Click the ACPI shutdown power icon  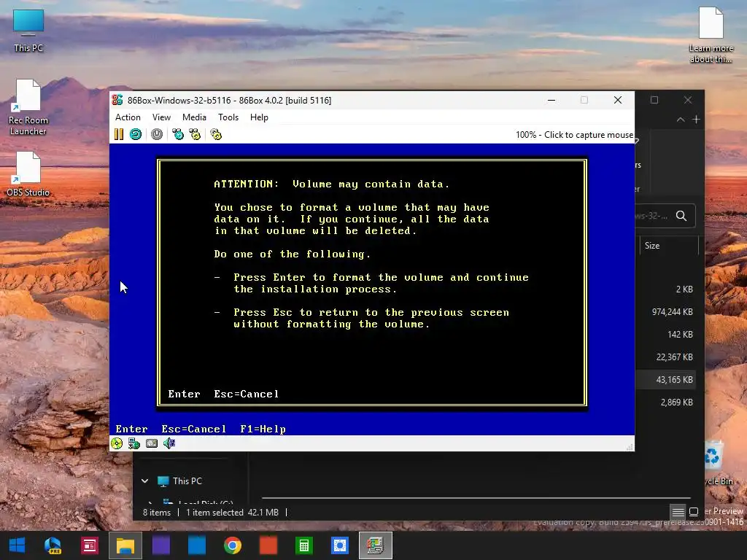point(157,134)
